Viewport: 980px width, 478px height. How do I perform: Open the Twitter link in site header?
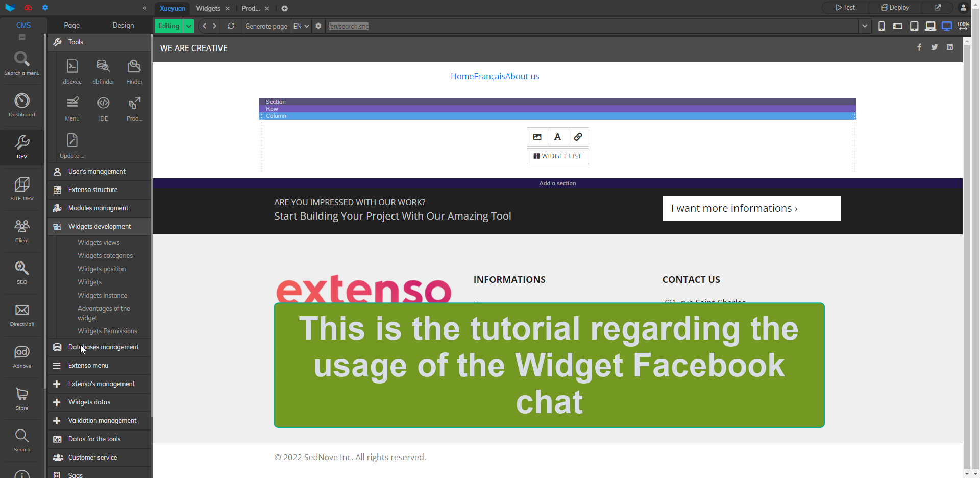click(935, 47)
